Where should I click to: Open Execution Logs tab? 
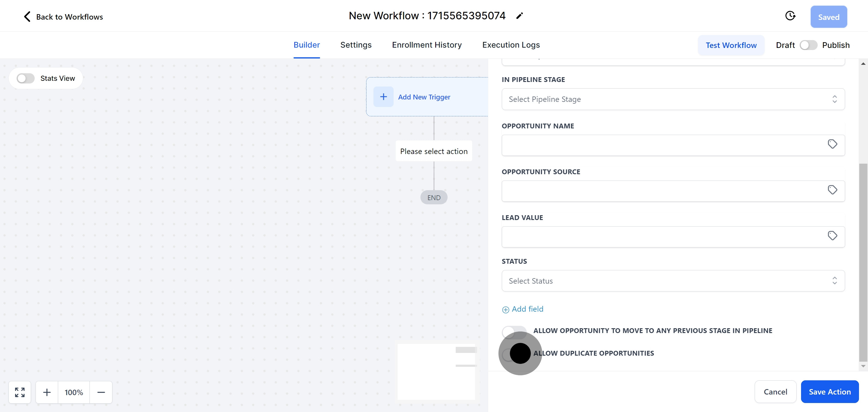511,45
